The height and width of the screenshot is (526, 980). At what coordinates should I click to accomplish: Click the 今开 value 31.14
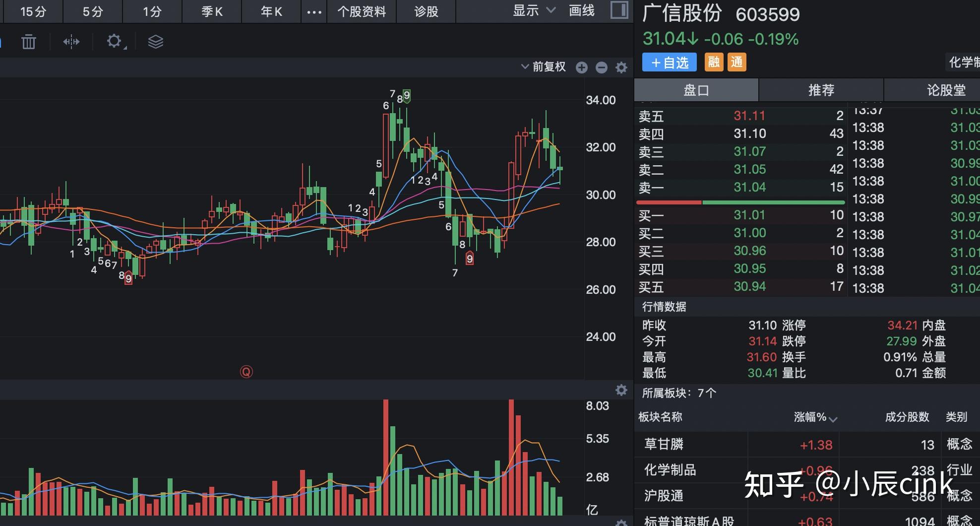pyautogui.click(x=763, y=341)
